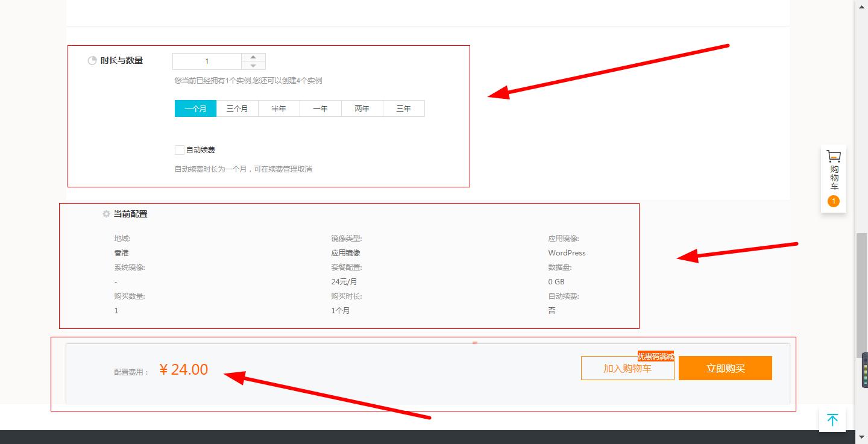Screen dimensions: 868x444
Task: Decrease instance quantity with down arrow
Action: [x=253, y=66]
